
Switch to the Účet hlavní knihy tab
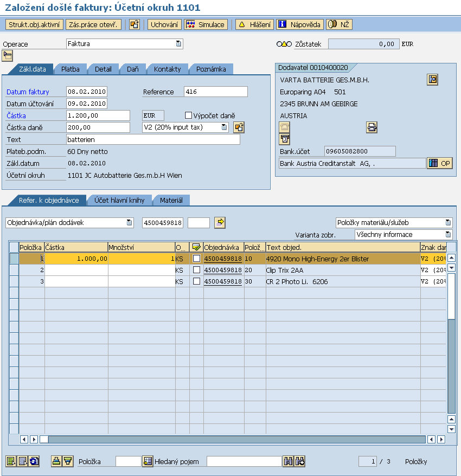[x=119, y=200]
